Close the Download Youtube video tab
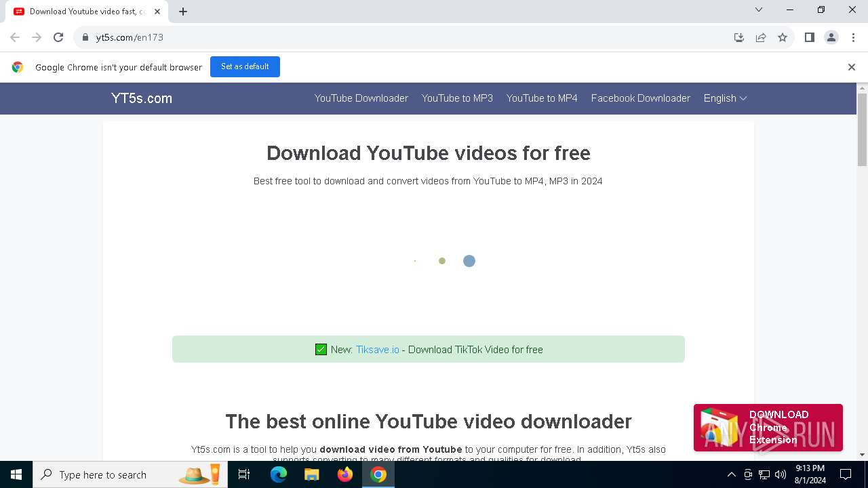This screenshot has width=868, height=488. point(157,12)
